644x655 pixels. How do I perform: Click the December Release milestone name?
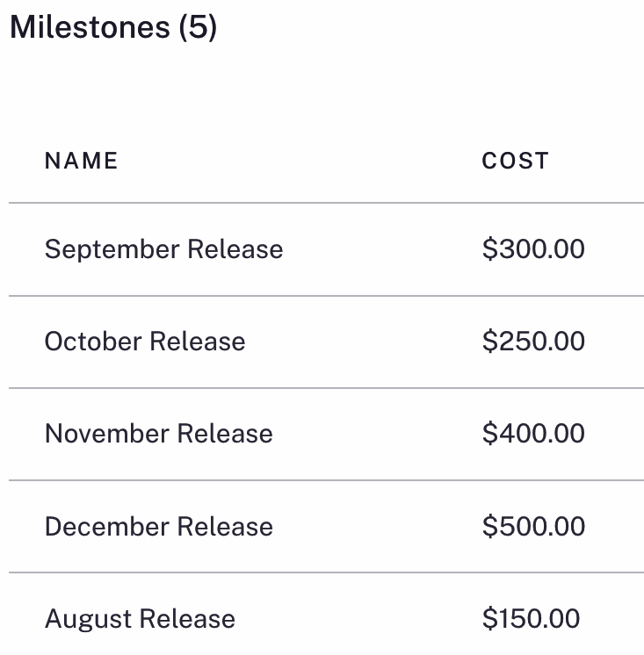158,527
